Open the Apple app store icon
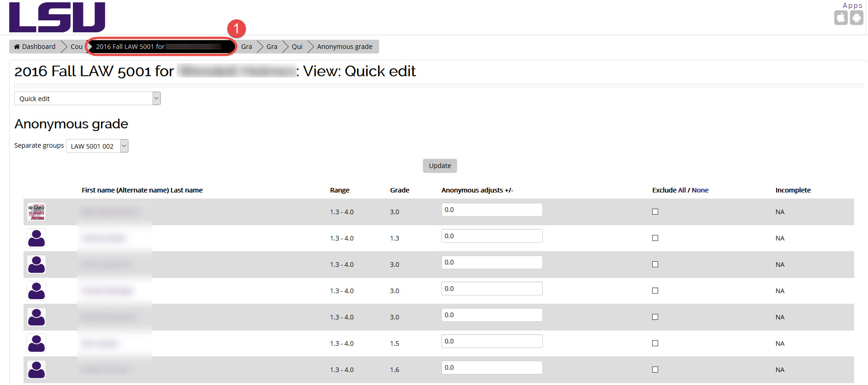The width and height of the screenshot is (868, 385). (x=841, y=18)
